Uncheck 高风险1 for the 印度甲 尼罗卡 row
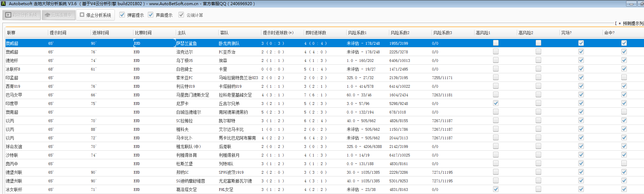This screenshot has height=194, width=644. click(495, 103)
